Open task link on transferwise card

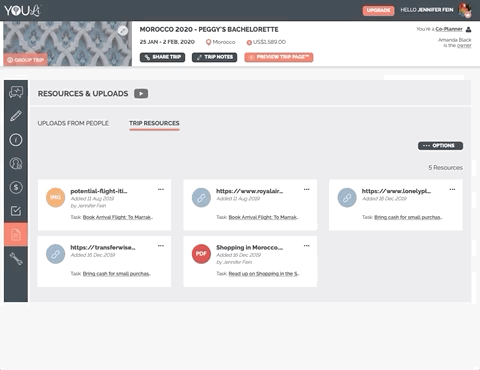pos(117,274)
